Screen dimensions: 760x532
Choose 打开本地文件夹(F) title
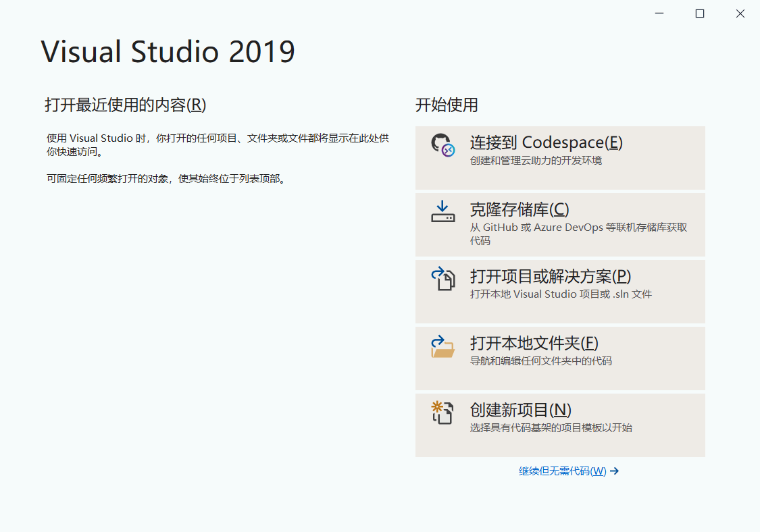[534, 343]
